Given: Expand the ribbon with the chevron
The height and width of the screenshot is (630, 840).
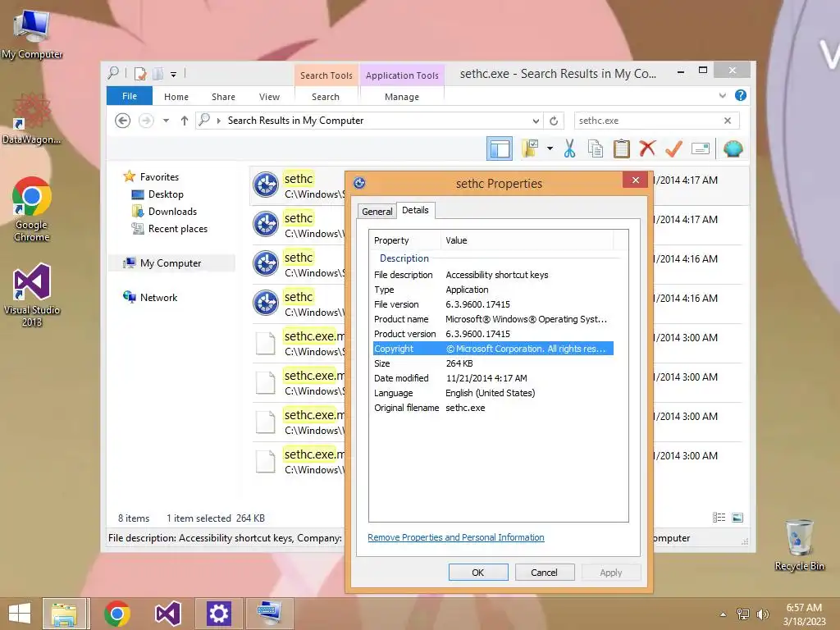Looking at the screenshot, I should pyautogui.click(x=723, y=95).
